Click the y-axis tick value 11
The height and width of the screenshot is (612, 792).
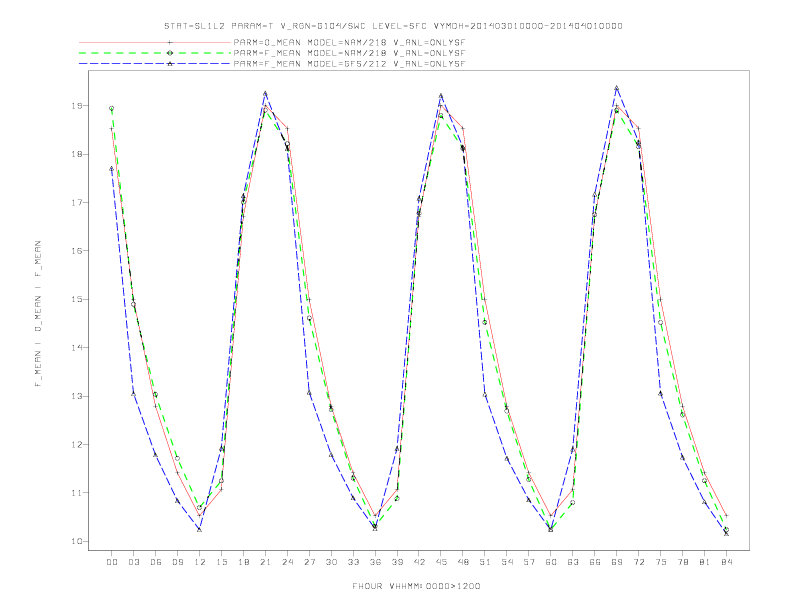(x=77, y=493)
